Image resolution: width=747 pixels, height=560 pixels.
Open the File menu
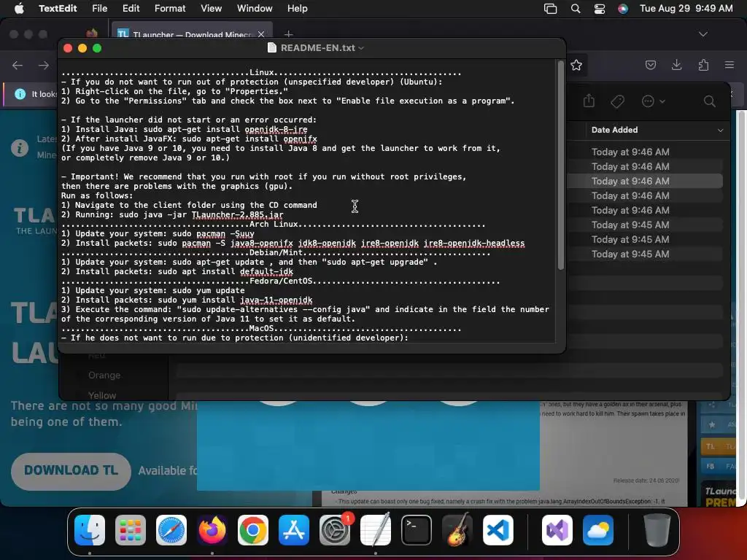pyautogui.click(x=99, y=9)
